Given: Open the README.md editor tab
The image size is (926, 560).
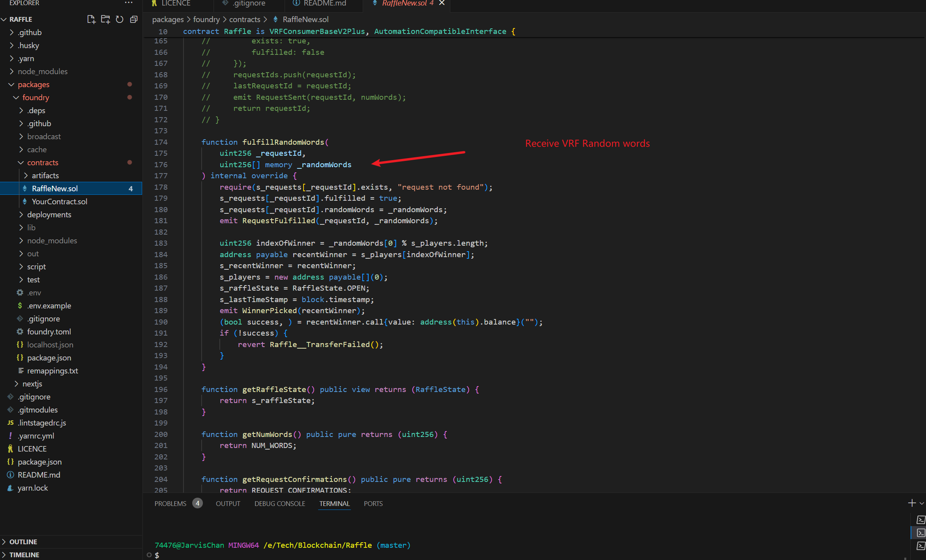Looking at the screenshot, I should (324, 4).
